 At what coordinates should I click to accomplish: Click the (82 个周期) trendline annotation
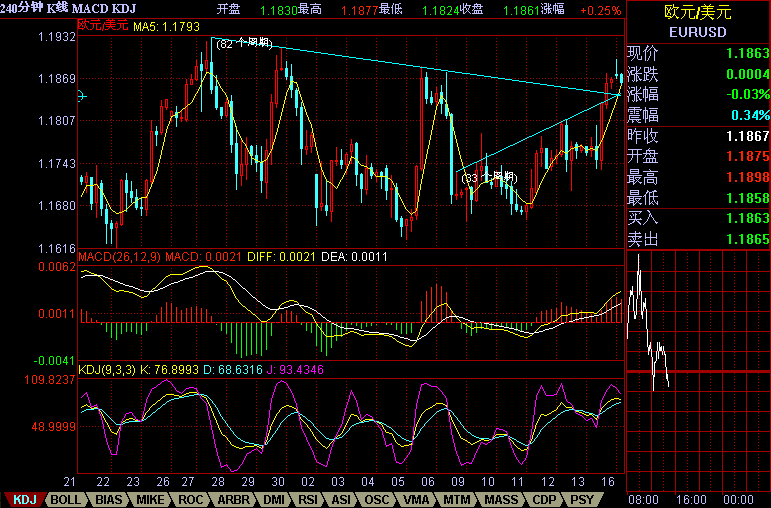tap(244, 44)
